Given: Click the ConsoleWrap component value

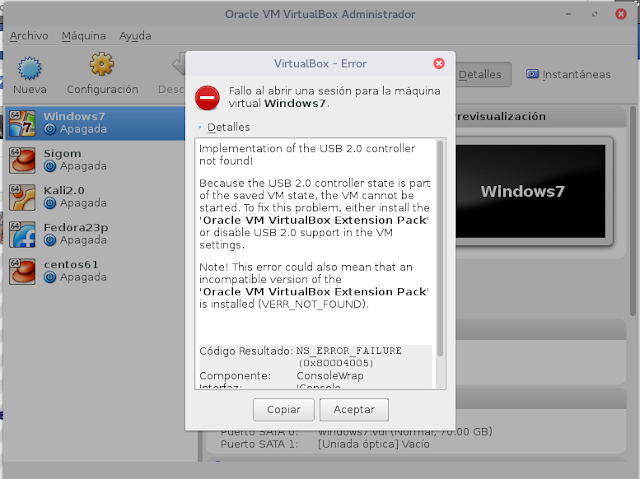Looking at the screenshot, I should click(330, 376).
